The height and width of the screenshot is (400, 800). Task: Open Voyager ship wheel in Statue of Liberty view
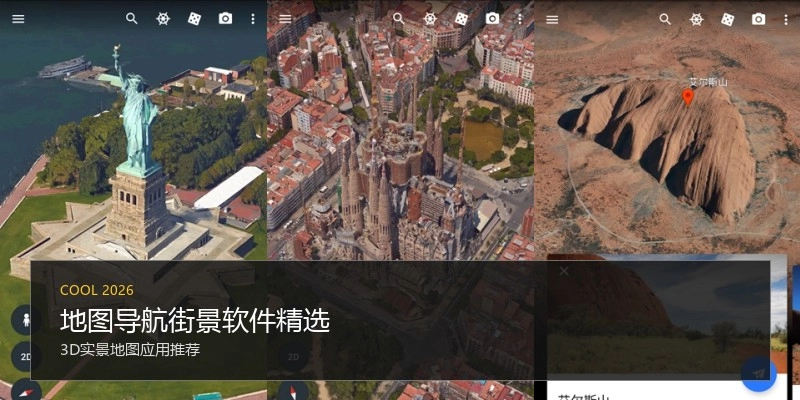(x=163, y=19)
